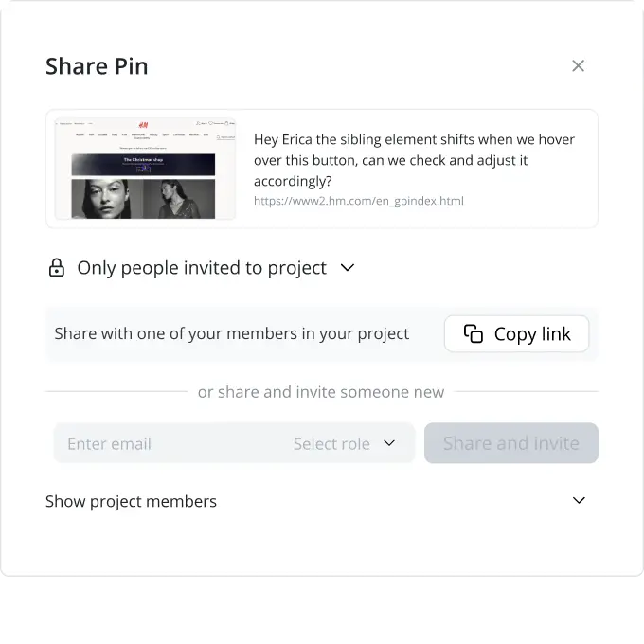The width and height of the screenshot is (644, 644).
Task: Expand using the chevron right of Show project members
Action: pyautogui.click(x=579, y=500)
